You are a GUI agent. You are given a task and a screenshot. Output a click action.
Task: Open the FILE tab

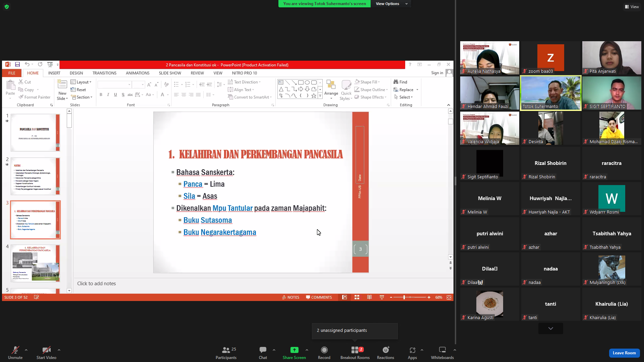(x=12, y=73)
